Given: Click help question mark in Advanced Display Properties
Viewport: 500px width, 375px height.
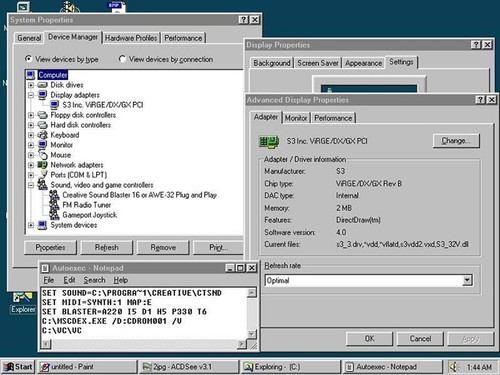Looking at the screenshot, I should pyautogui.click(x=481, y=100).
